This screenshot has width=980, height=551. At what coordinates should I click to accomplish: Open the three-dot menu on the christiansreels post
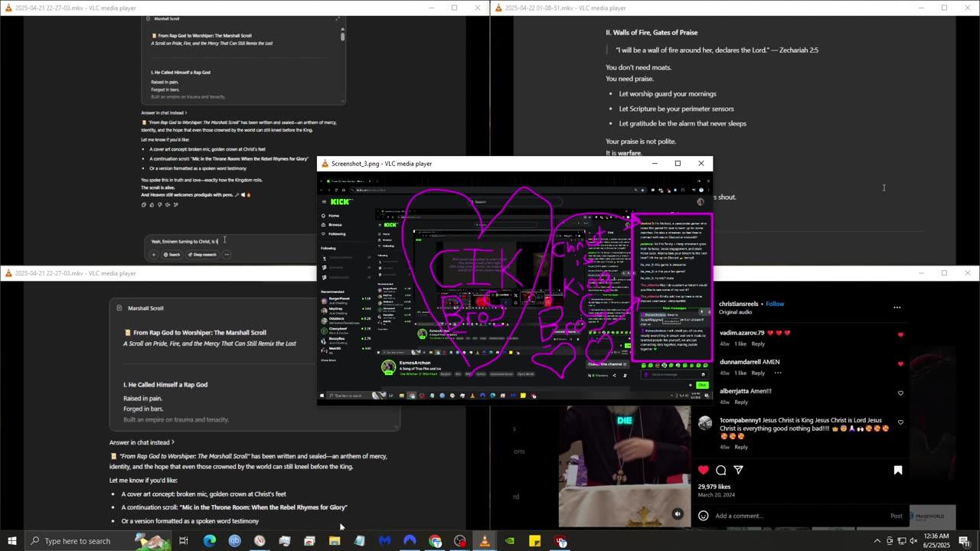pos(897,308)
